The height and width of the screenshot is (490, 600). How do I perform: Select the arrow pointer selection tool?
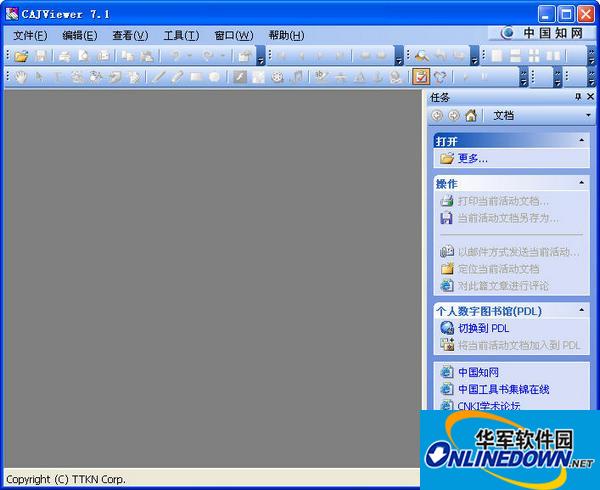click(x=39, y=77)
